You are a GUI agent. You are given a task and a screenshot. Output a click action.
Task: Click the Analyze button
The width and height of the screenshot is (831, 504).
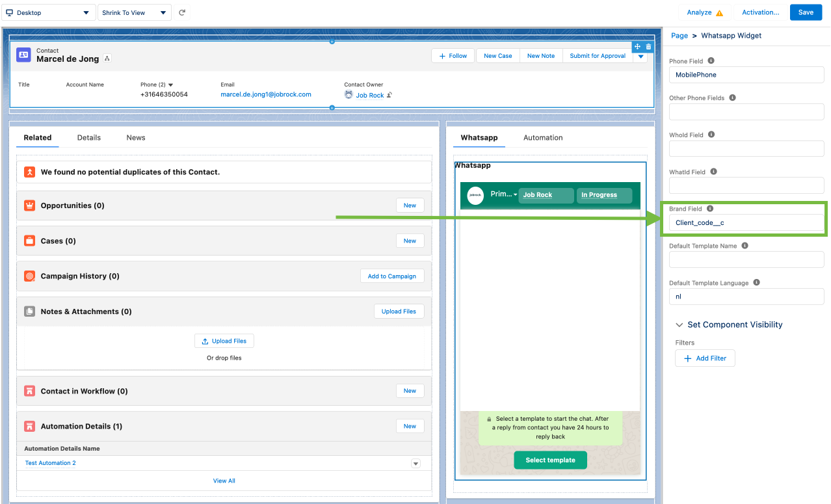pos(705,12)
